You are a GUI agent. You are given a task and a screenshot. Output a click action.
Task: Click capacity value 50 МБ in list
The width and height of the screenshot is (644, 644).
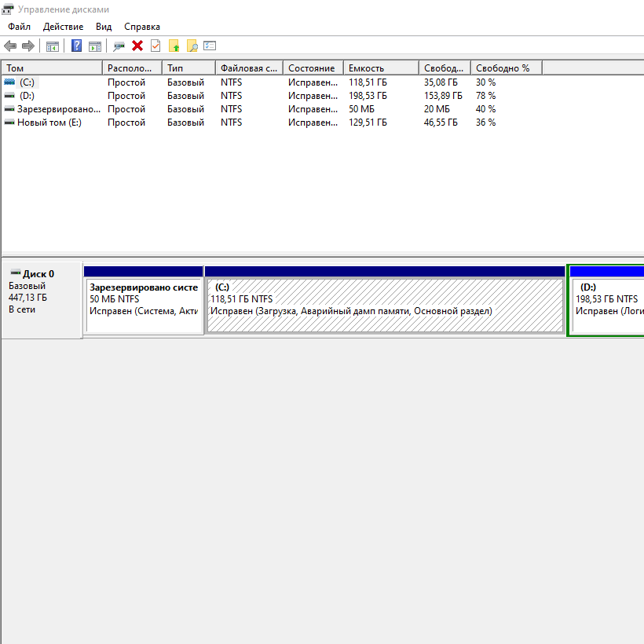point(361,109)
